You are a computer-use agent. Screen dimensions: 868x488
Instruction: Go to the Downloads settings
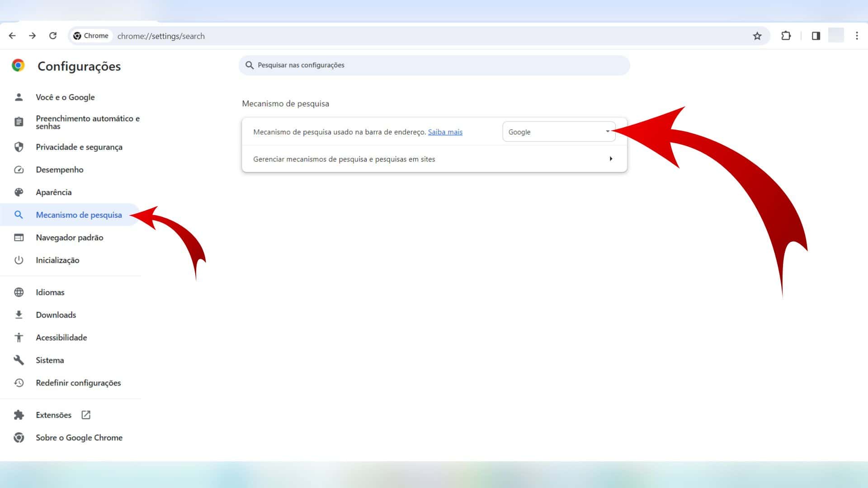click(56, 315)
